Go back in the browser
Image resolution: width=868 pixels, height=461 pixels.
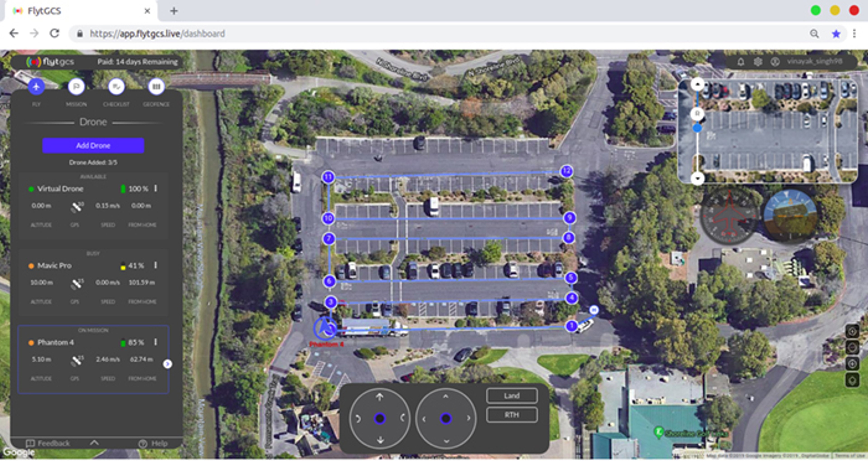[x=14, y=33]
